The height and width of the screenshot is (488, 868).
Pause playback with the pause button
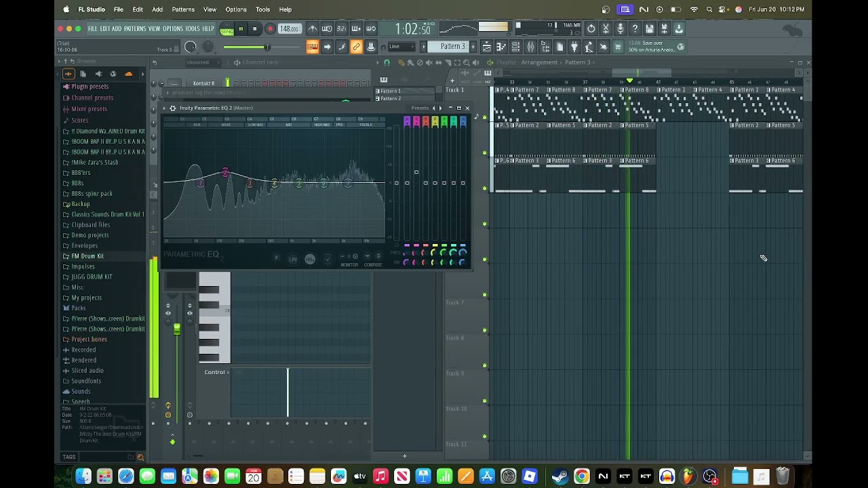pos(240,29)
